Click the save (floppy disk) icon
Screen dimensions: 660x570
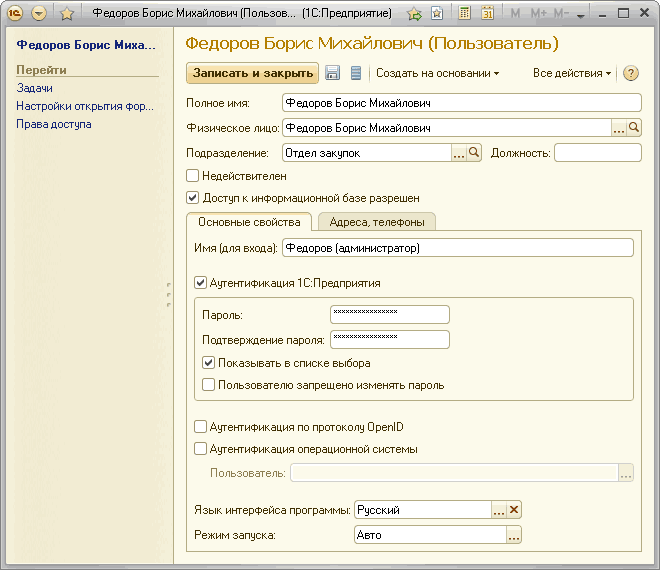point(333,73)
